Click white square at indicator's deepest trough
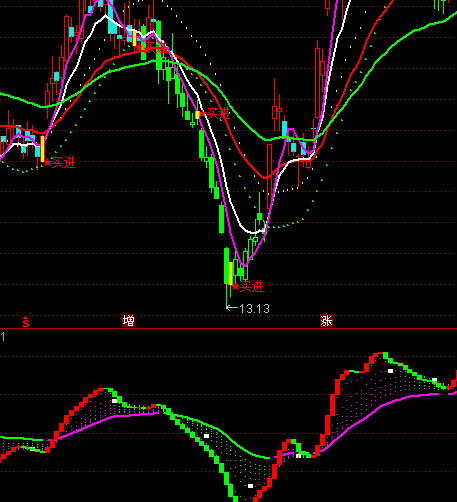 [251, 486]
